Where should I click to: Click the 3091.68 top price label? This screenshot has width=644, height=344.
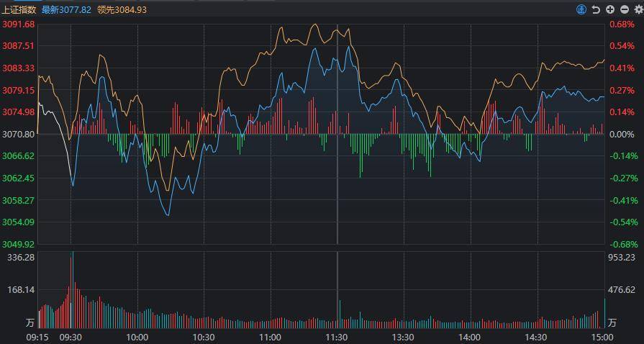(19, 24)
